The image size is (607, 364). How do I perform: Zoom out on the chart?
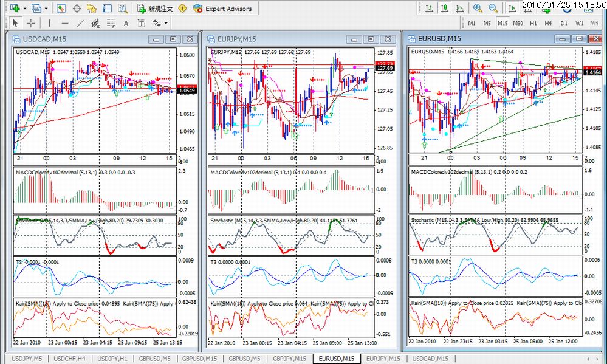[493, 8]
